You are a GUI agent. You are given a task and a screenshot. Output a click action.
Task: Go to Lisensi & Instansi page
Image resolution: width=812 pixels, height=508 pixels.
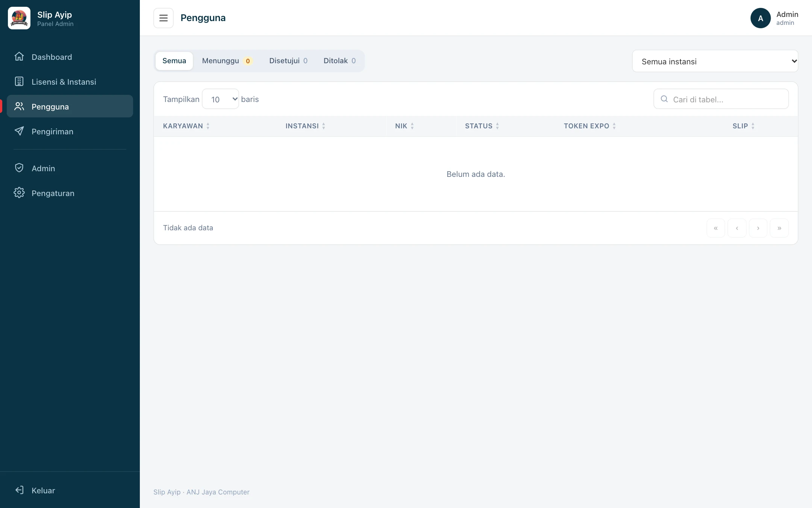click(x=70, y=82)
